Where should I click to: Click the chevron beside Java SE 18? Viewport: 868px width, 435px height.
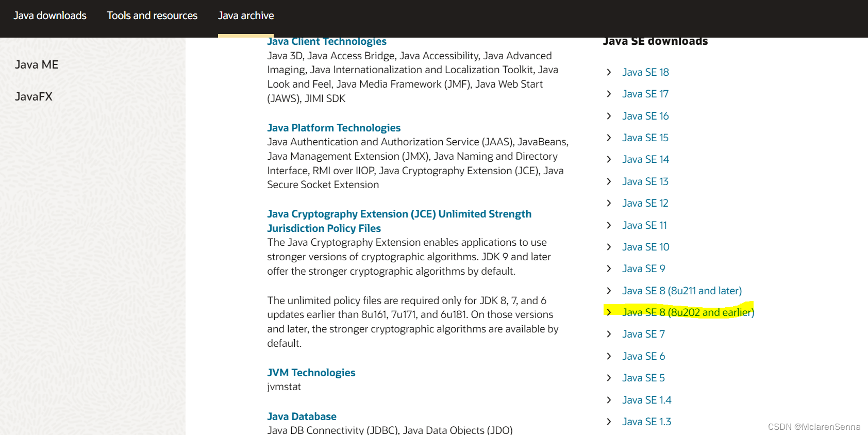tap(609, 72)
